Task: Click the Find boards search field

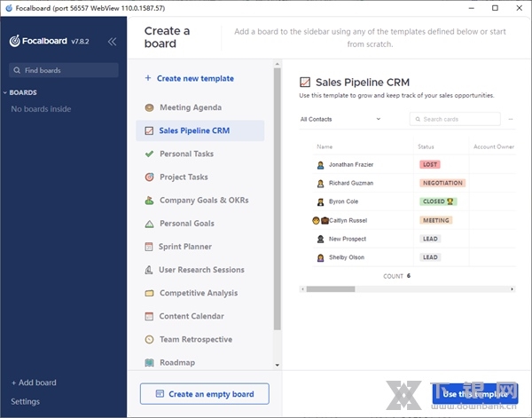Action: coord(62,70)
